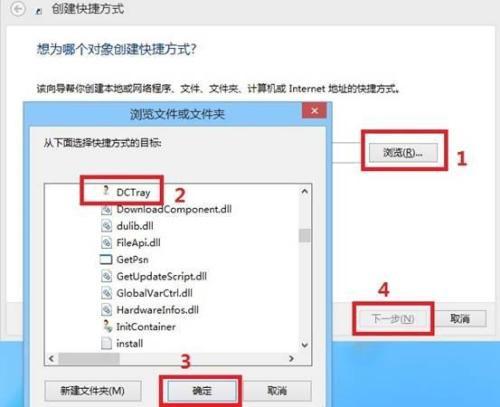Click the InitContainer file icon
This screenshot has width=500, height=407.
click(107, 326)
